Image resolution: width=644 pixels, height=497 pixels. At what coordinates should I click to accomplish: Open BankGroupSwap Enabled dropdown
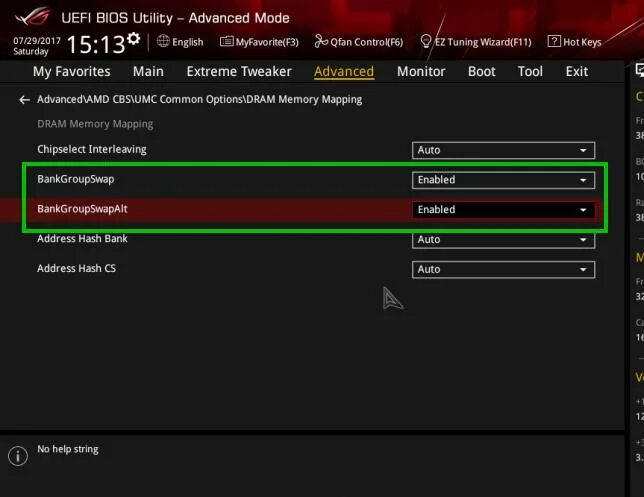click(x=503, y=180)
